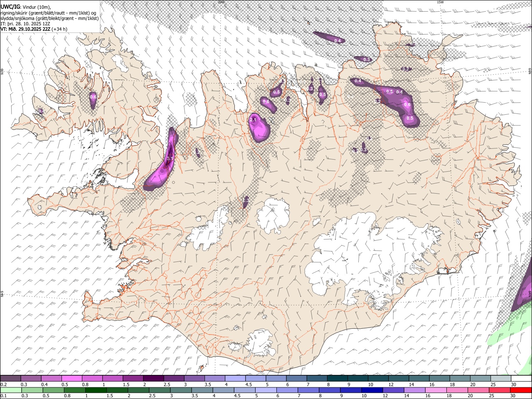This screenshot has width=532, height=399.
Task: Click the Hofsjökull glacier in central Iceland
Action: click(x=273, y=215)
